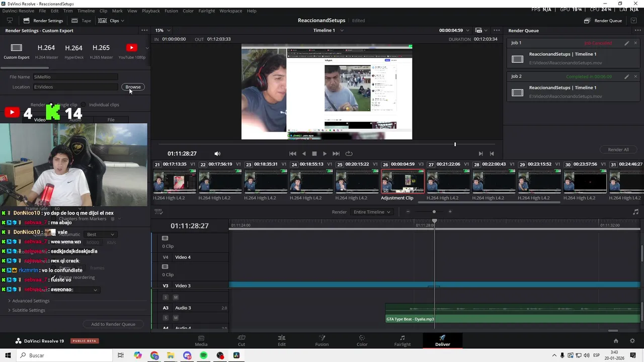Click the Tape toolbar button
Viewport: 644px width, 362px height.
click(x=82, y=21)
